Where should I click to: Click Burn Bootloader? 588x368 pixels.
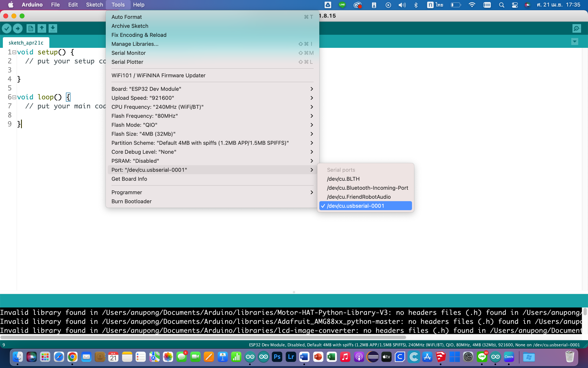click(x=212, y=202)
